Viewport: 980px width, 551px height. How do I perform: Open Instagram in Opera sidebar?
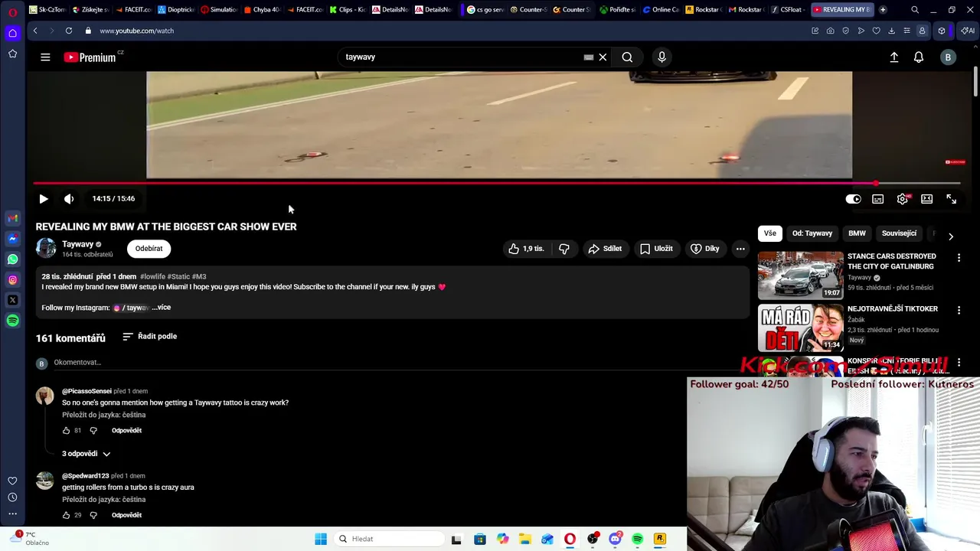tap(13, 280)
